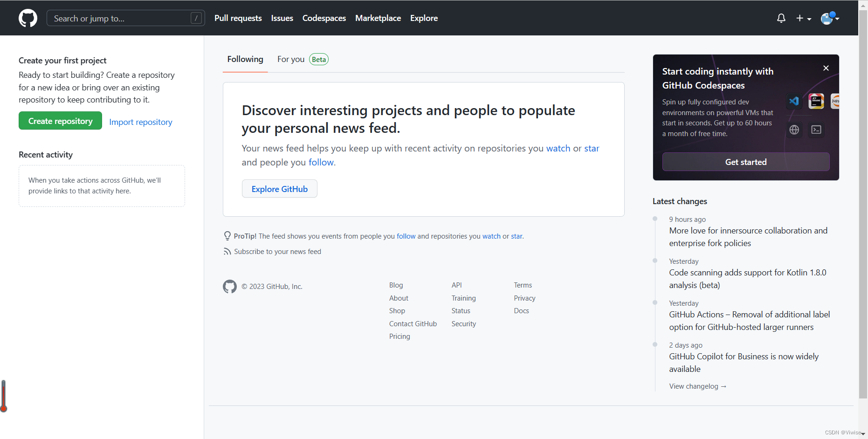Click the RSS feed icon
Image resolution: width=868 pixels, height=439 pixels.
(x=227, y=252)
